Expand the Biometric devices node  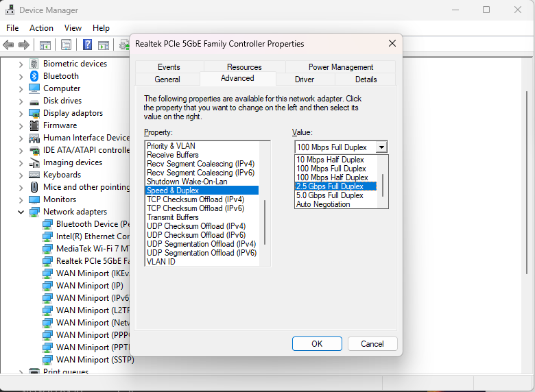(21, 64)
